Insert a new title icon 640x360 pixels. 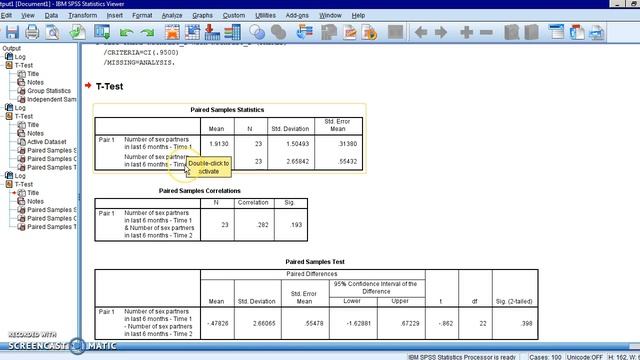coord(577,32)
